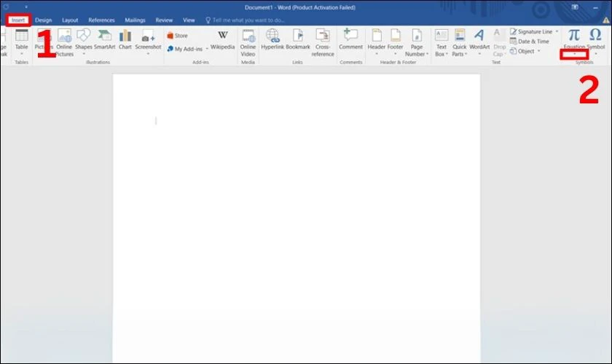Insert a Chart
Screen dimensions: 612x364
(125, 40)
